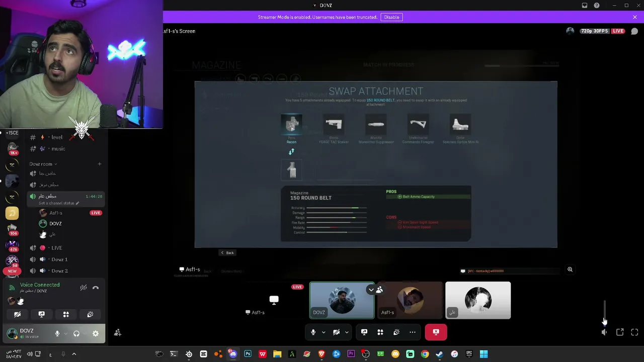Open Epic Games Launcher from taskbar
The image size is (644, 362).
coord(469,354)
